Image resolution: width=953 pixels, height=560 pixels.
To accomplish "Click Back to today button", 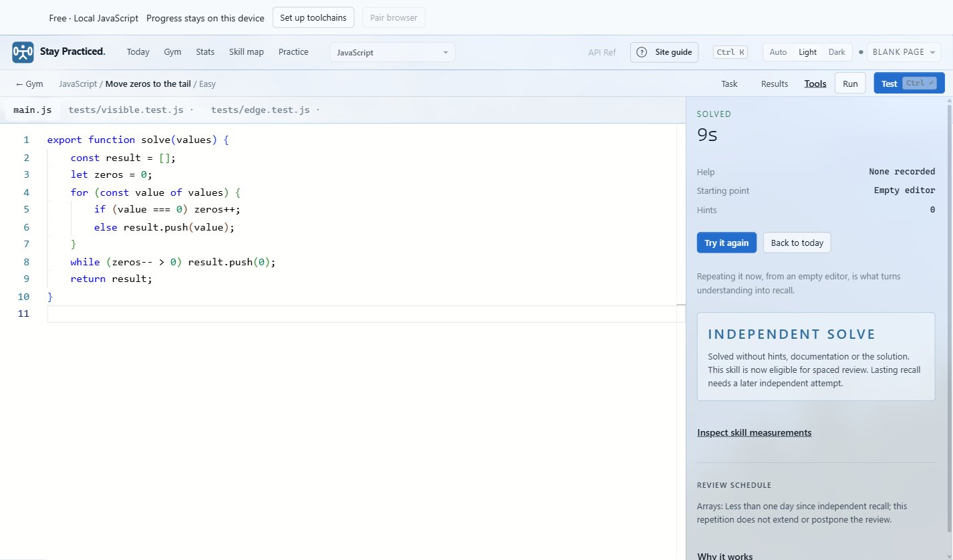I will [x=797, y=243].
